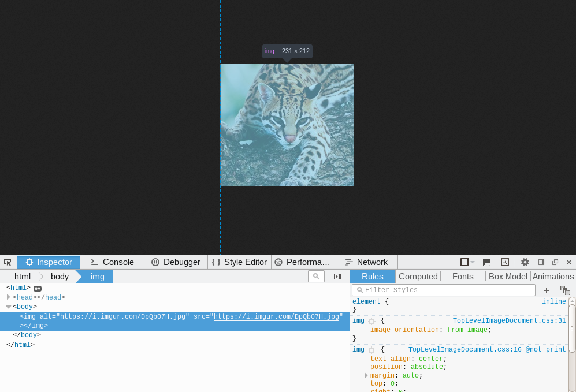Select img in the breadcrumb trail
The image size is (576, 392).
click(x=97, y=277)
